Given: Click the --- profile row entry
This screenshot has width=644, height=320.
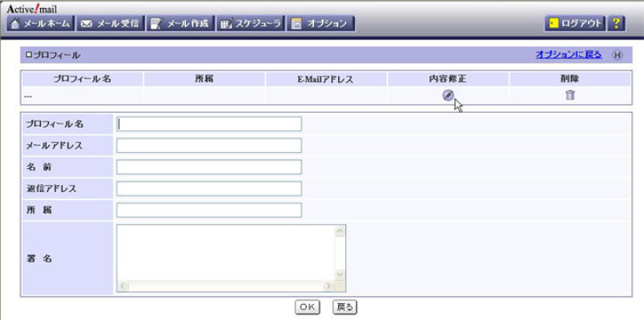Looking at the screenshot, I should pos(28,96).
